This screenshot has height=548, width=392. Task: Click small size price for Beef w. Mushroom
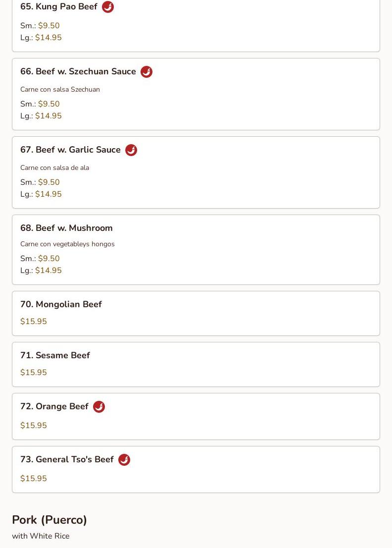[x=49, y=259]
